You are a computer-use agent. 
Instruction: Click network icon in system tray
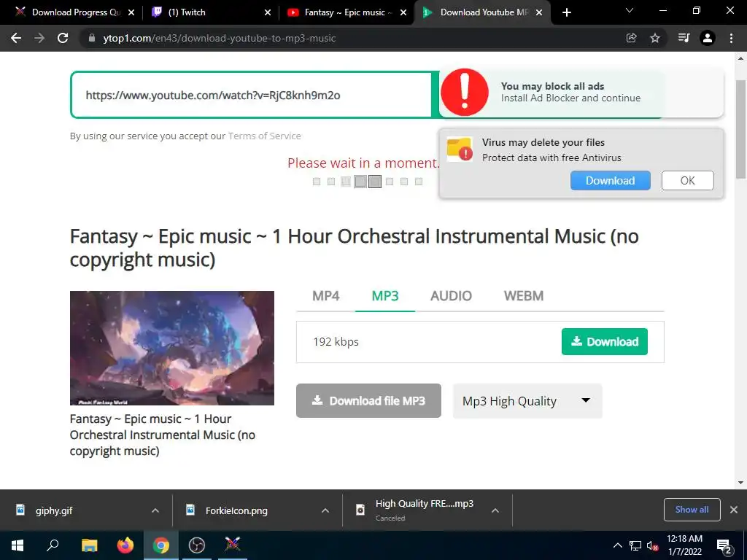[635, 545]
